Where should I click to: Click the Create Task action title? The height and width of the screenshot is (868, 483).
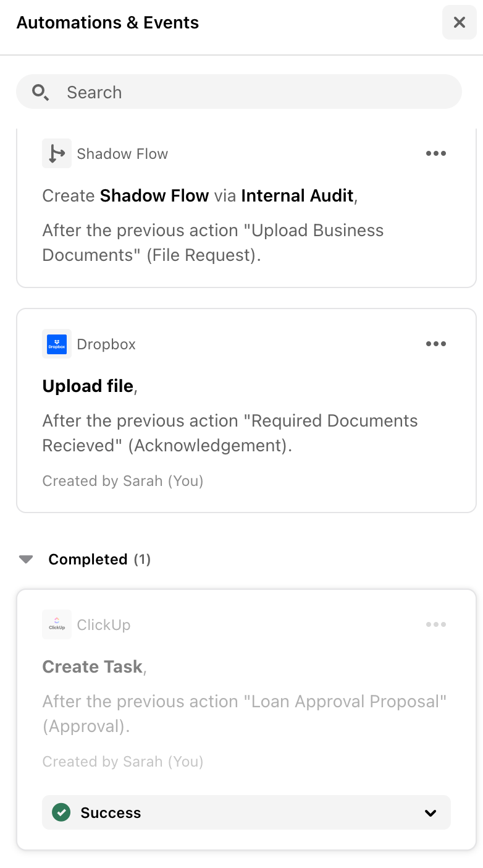93,666
